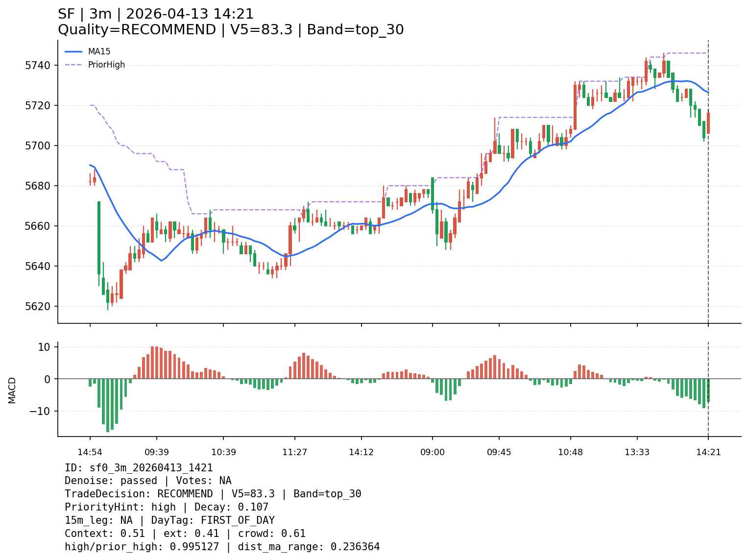748x560 pixels.
Task: Select the ID sf0_3m_20260413_1421 text
Action: coord(139,468)
